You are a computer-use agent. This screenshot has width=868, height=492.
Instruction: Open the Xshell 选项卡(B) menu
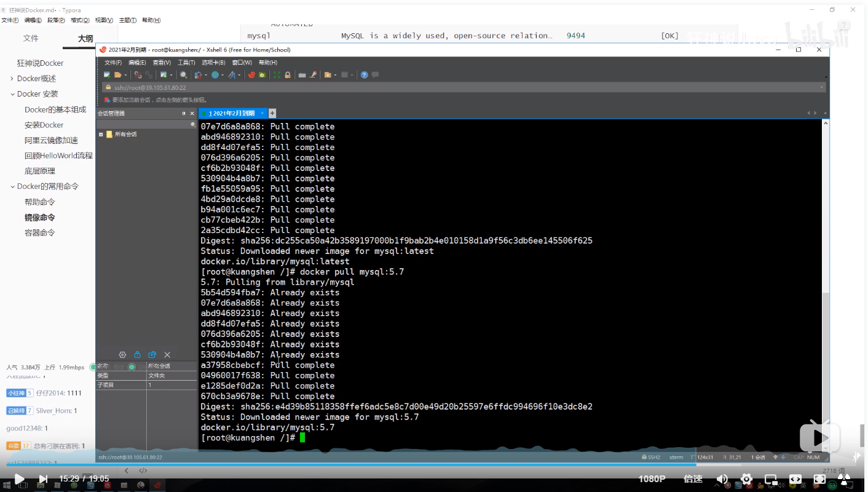pyautogui.click(x=214, y=62)
